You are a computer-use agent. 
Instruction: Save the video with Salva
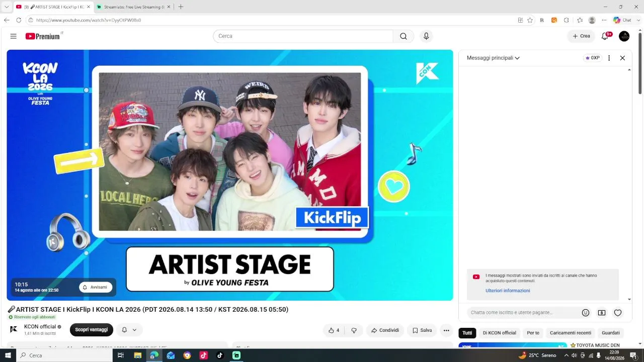point(422,330)
